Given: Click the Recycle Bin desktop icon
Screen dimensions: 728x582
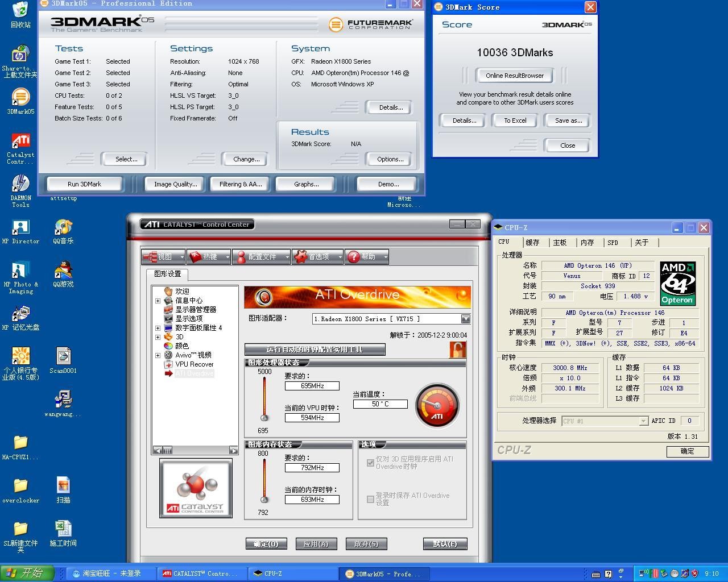Looking at the screenshot, I should tap(20, 10).
